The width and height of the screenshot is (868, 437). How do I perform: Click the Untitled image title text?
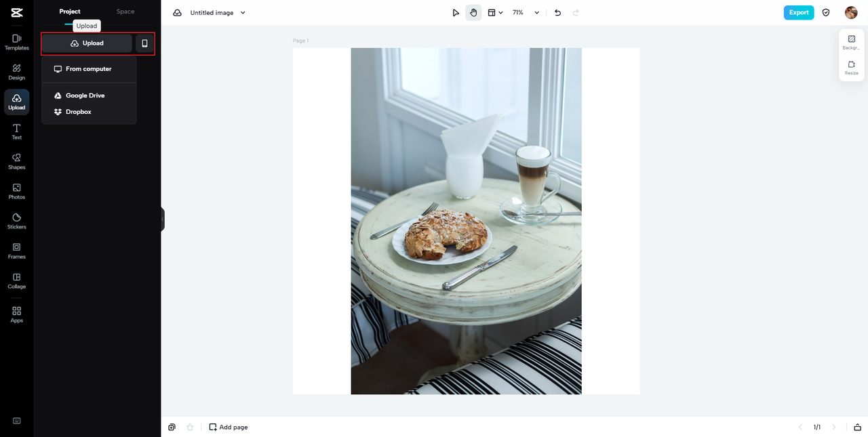point(212,13)
